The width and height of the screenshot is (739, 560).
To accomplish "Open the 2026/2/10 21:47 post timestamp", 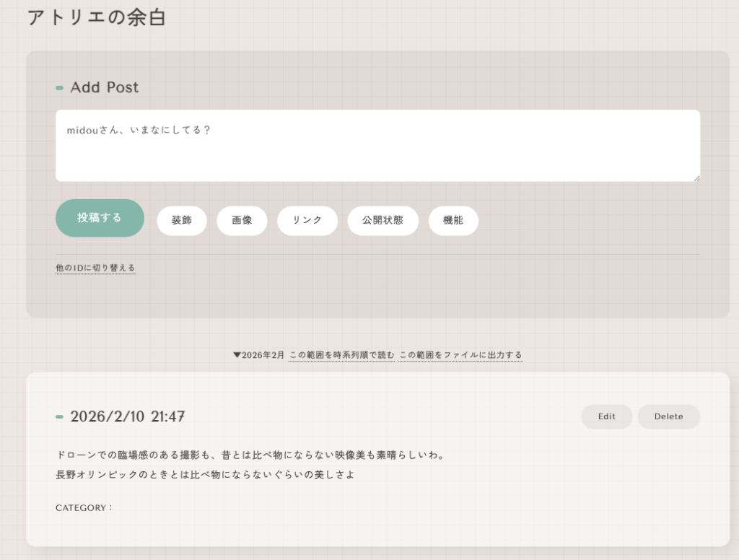I will (x=128, y=416).
